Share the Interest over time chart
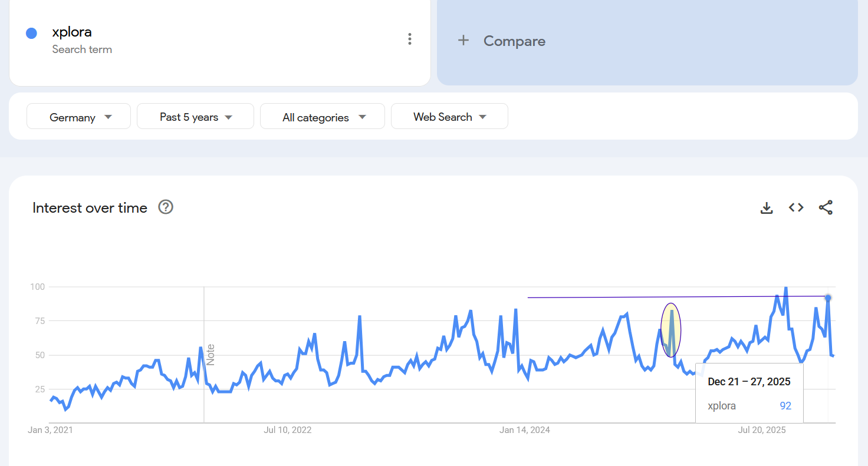 tap(826, 207)
